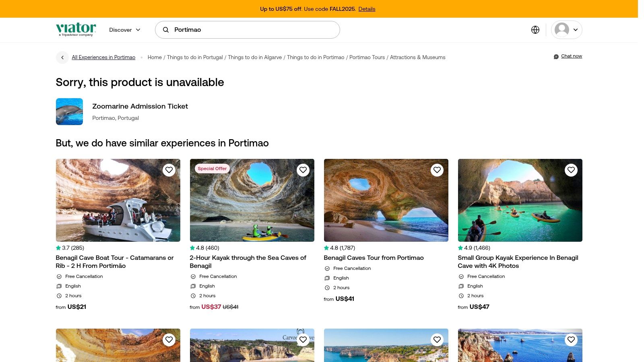
Task: Save Benagil Cave Boat Tour to wishlist
Action: pyautogui.click(x=169, y=170)
